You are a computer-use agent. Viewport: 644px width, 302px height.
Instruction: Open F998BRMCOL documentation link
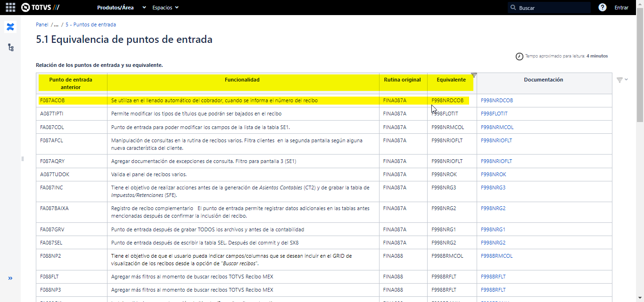496,256
